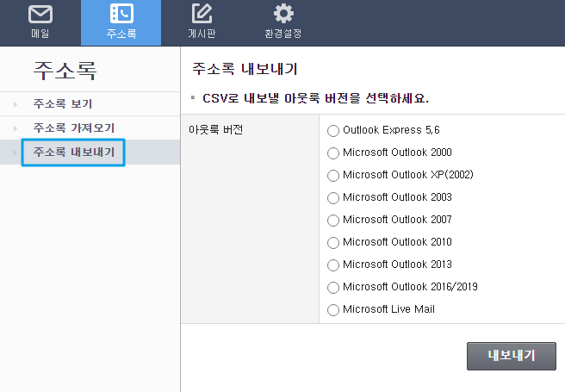565x392 pixels.
Task: Open 주소록 내보내기 in sidebar
Action: point(74,152)
